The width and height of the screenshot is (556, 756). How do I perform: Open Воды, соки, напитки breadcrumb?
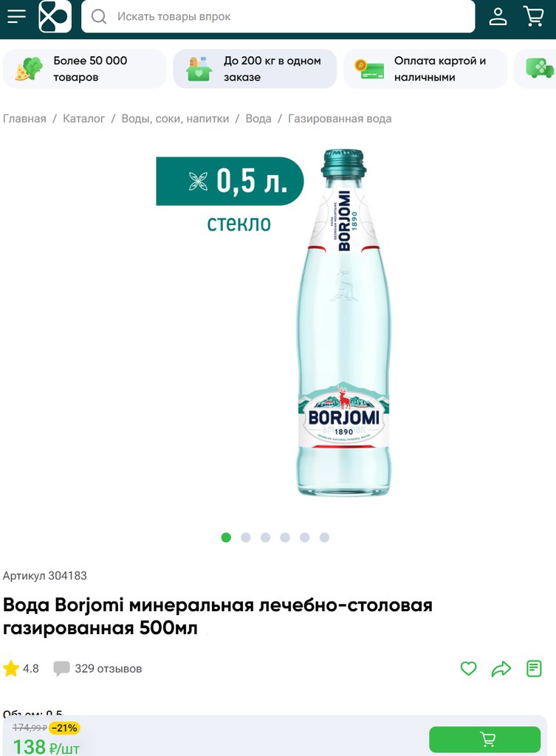point(175,119)
